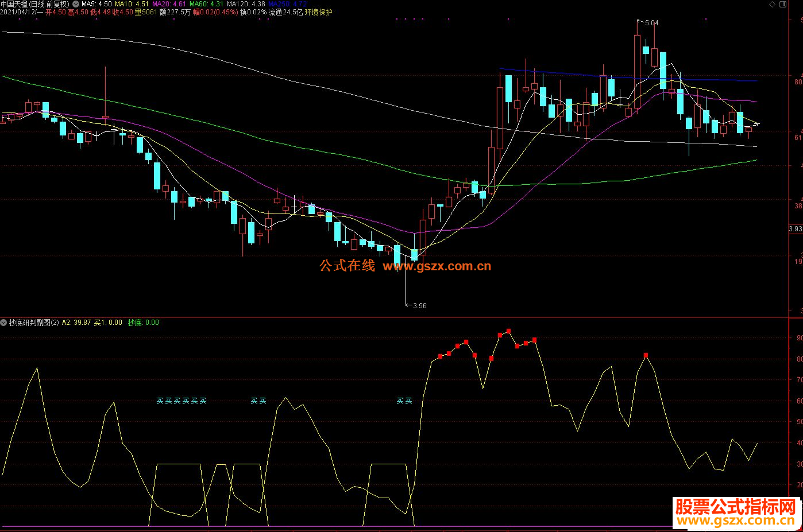Click the MA60: 4.31 indicator label
Viewport: 803px width, 532px height.
[207, 4]
